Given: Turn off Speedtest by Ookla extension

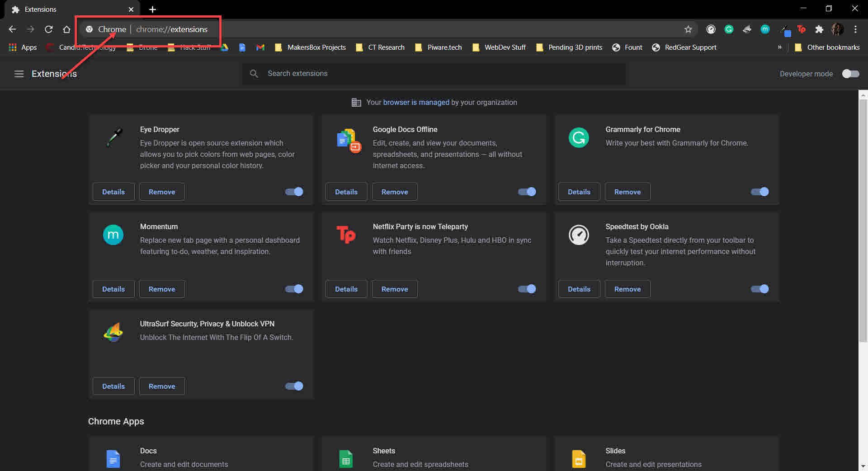Looking at the screenshot, I should point(760,289).
